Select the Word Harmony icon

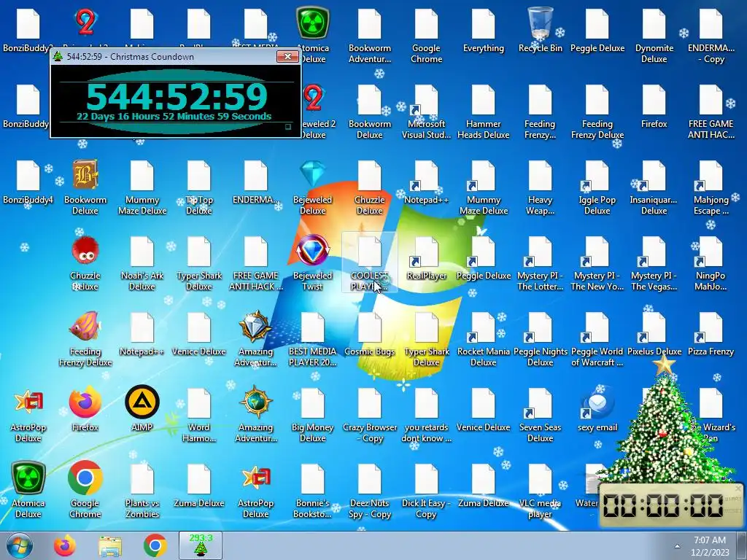(x=199, y=415)
